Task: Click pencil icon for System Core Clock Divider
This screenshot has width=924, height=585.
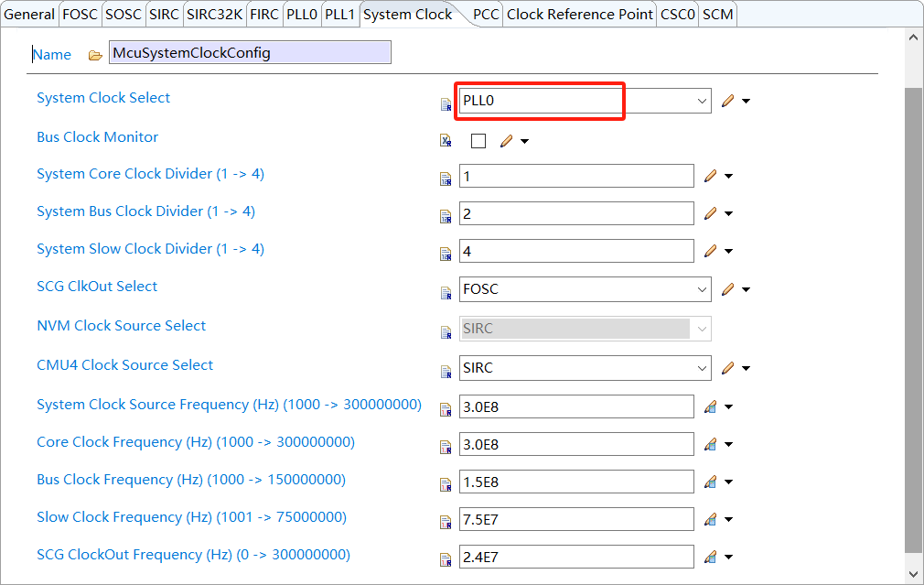Action: [x=710, y=176]
